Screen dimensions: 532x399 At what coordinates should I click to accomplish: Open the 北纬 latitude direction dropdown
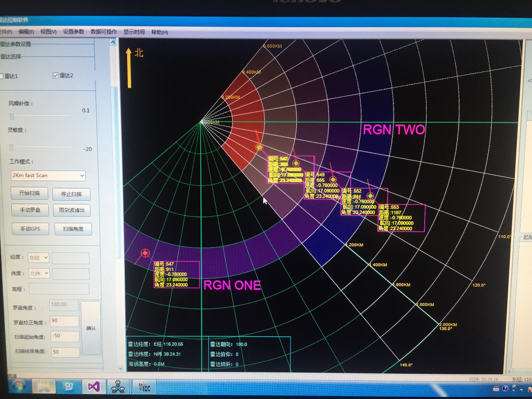(39, 273)
